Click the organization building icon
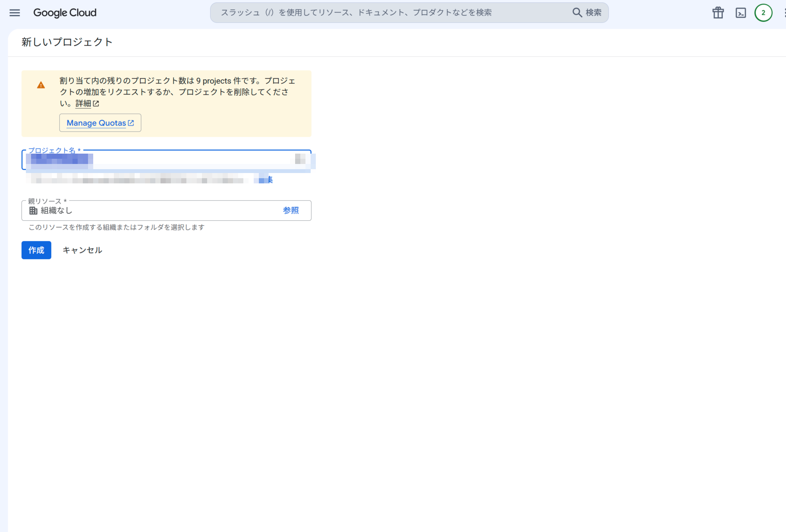This screenshot has height=532, width=786. (x=33, y=211)
